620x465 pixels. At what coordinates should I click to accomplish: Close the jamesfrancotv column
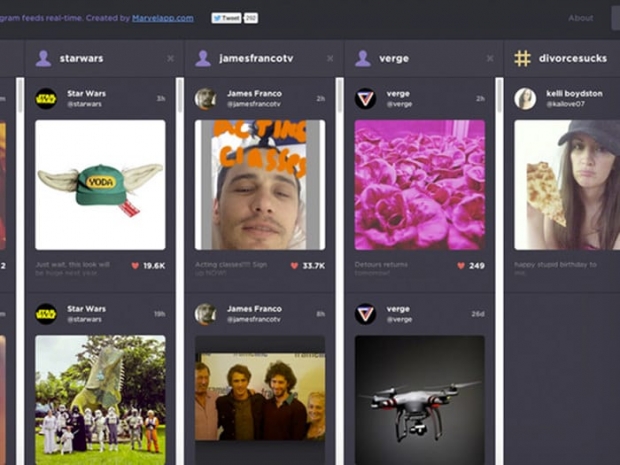coord(330,59)
